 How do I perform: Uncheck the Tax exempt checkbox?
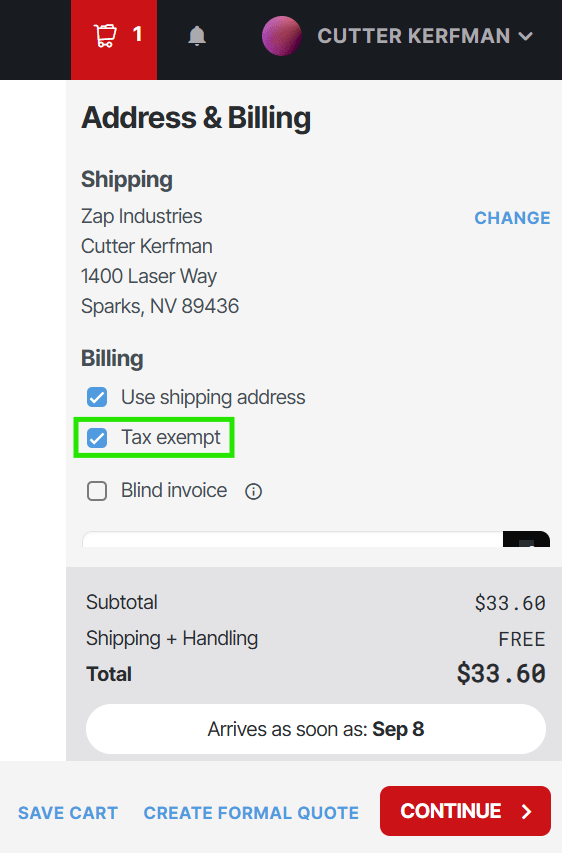point(97,438)
